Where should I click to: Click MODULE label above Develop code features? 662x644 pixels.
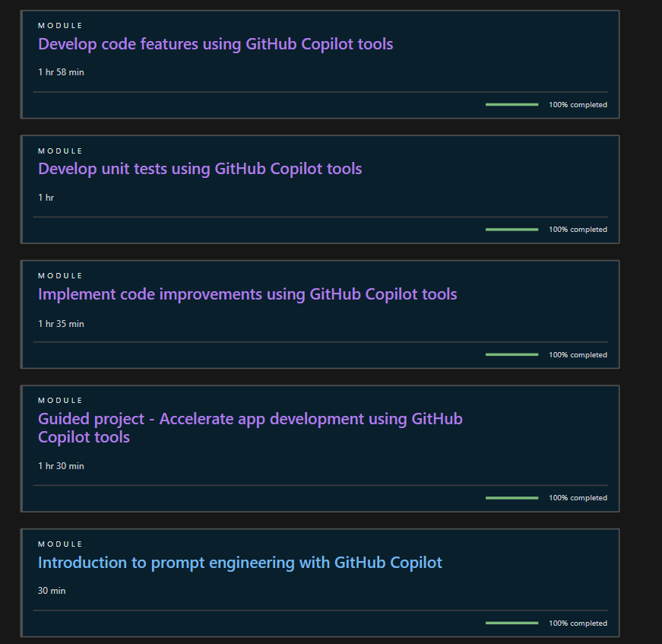pos(60,26)
